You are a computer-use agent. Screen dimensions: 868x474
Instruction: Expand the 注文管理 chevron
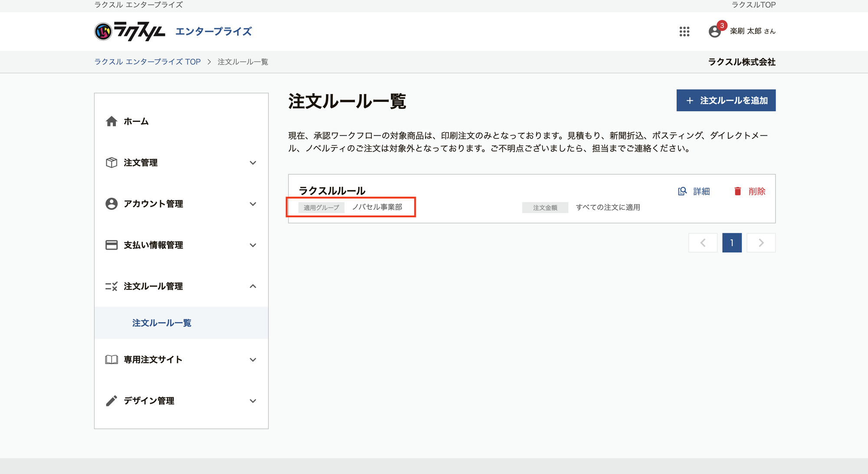click(253, 163)
